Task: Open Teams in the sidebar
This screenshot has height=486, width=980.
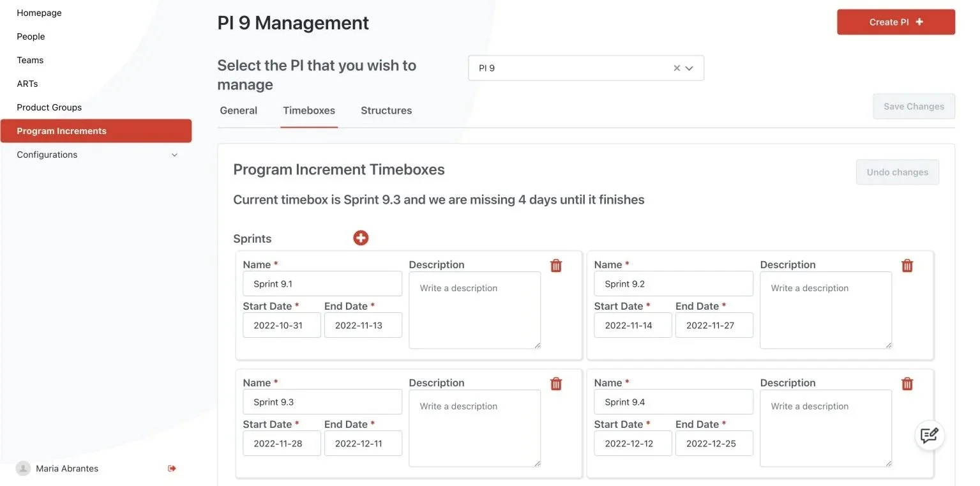Action: pos(30,60)
